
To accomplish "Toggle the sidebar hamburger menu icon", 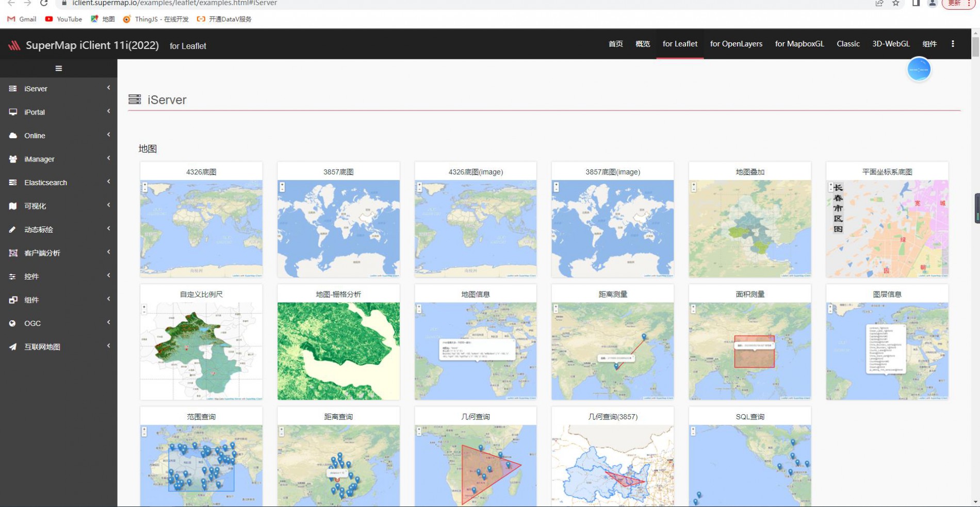I will (x=58, y=68).
